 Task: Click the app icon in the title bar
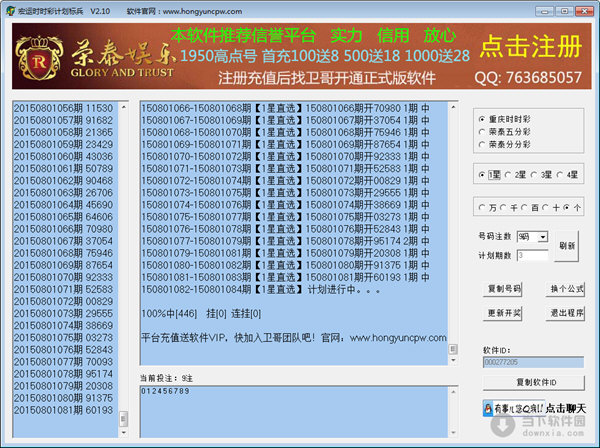pos(11,11)
